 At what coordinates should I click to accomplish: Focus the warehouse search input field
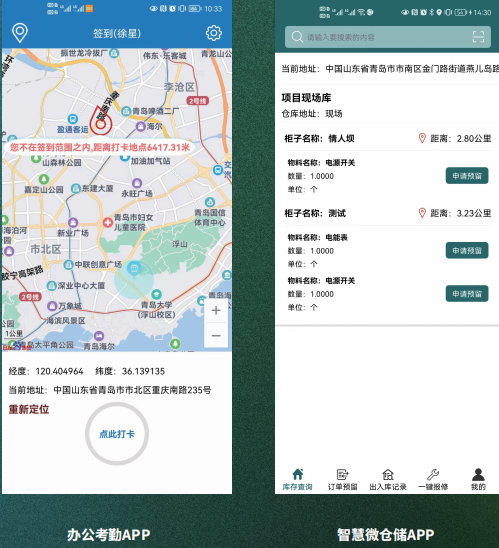click(388, 37)
